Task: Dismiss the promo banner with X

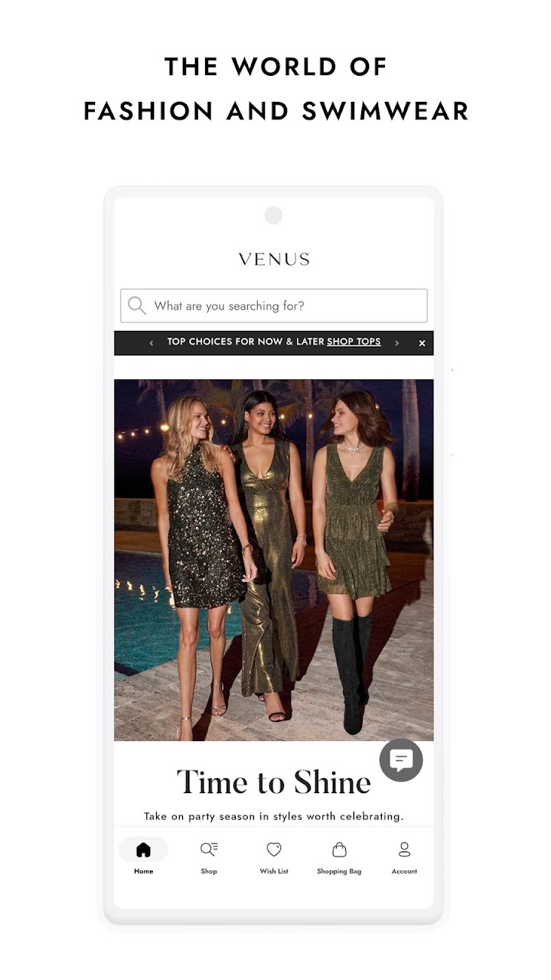Action: click(422, 343)
